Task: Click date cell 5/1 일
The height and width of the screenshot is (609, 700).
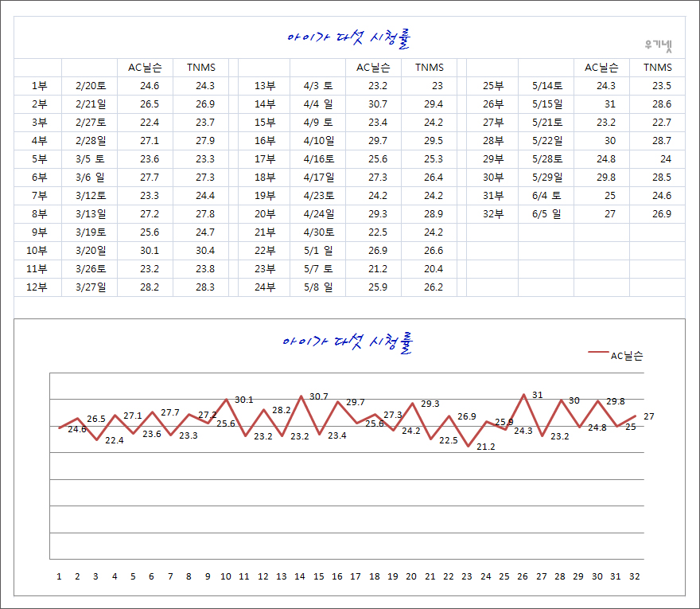Action: [x=318, y=251]
